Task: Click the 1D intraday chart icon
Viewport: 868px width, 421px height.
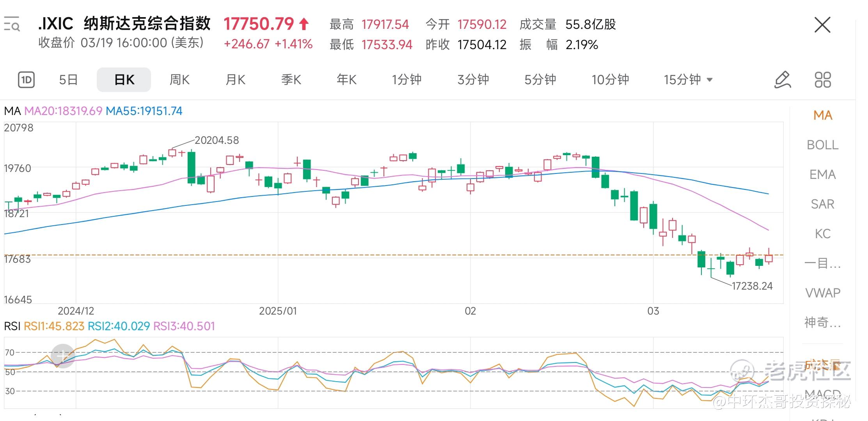Action: pos(26,80)
